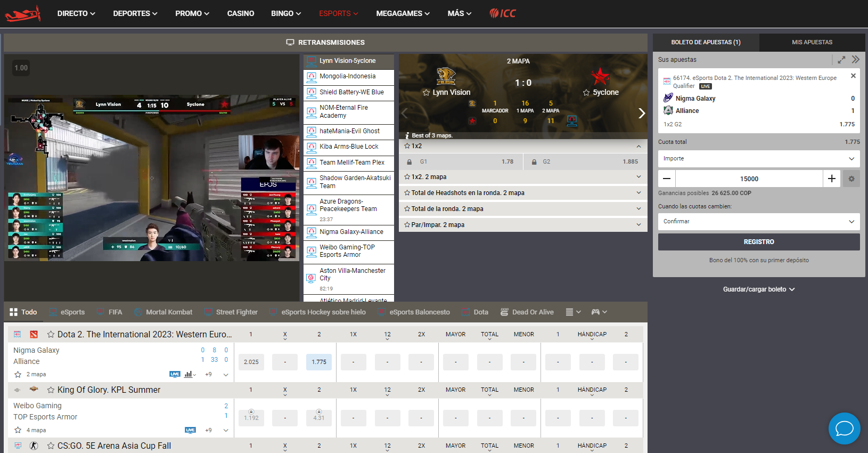Expand the 1x2. 2 mapa market

(638, 177)
